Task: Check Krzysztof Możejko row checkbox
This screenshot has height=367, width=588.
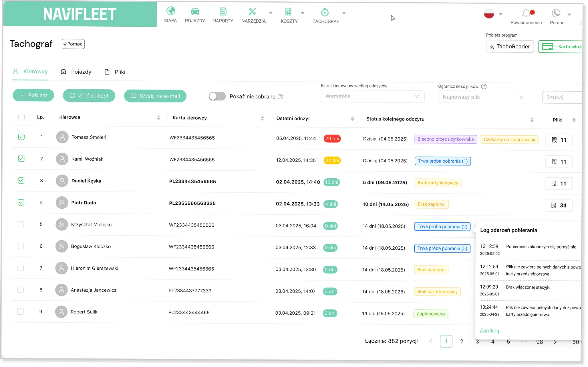Action: (x=21, y=224)
